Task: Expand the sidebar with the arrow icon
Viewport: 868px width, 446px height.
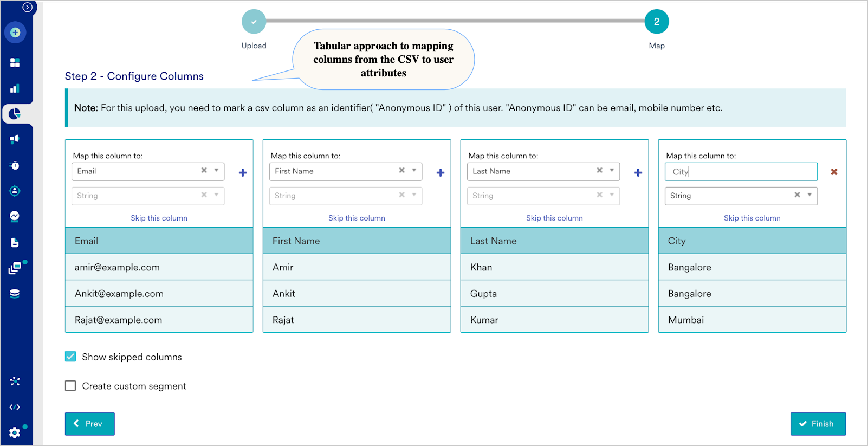Action: (x=27, y=7)
